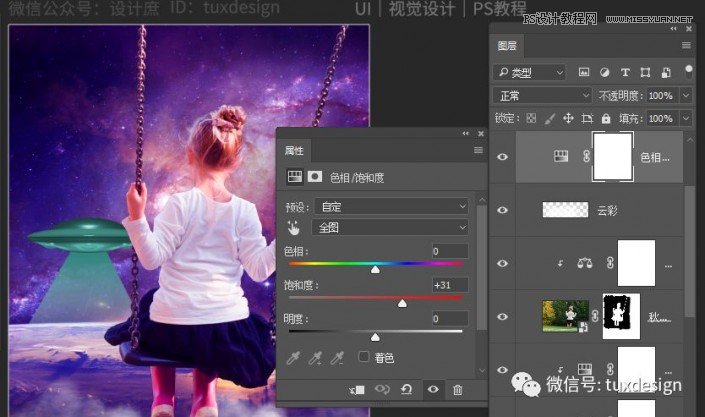Screen dimensions: 705x417
Task: Filter layers by shape layer icon
Action: [x=645, y=72]
